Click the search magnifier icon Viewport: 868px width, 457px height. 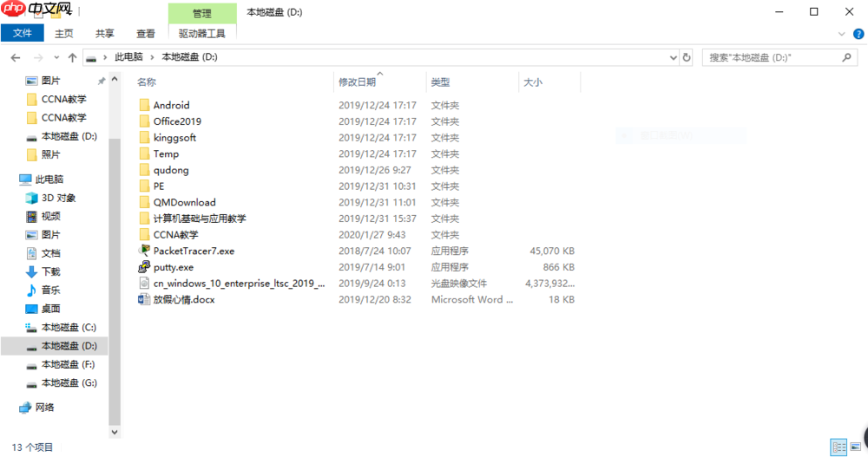point(846,57)
